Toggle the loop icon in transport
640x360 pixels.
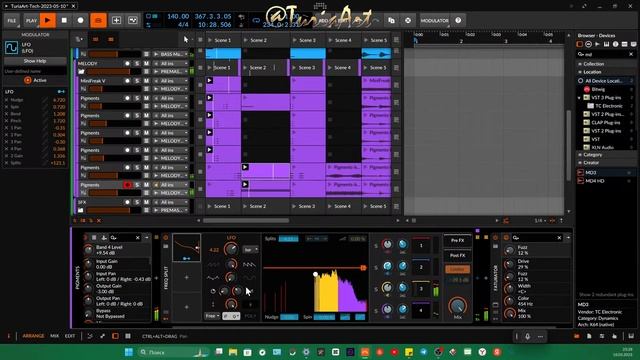click(256, 20)
